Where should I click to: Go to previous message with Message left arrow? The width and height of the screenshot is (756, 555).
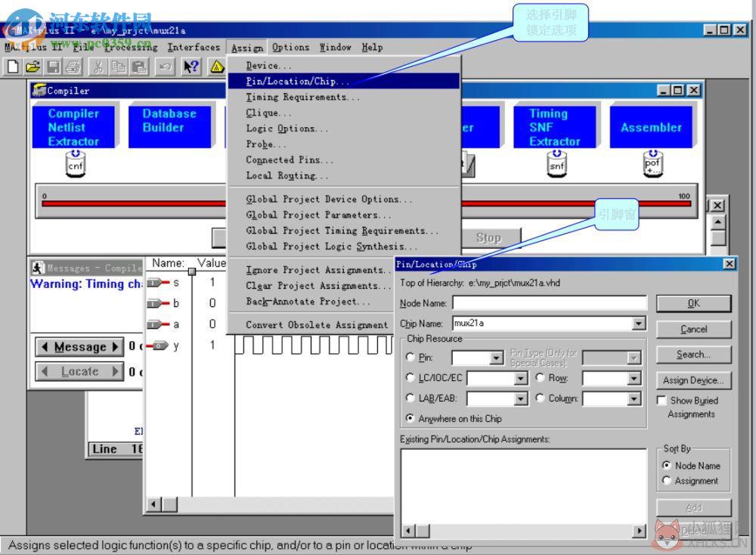click(x=45, y=347)
